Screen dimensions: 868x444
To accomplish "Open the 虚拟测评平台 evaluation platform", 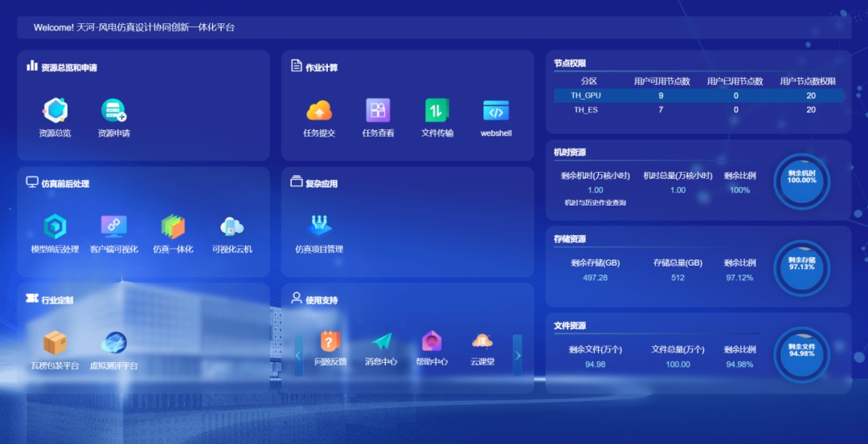I will pyautogui.click(x=113, y=344).
